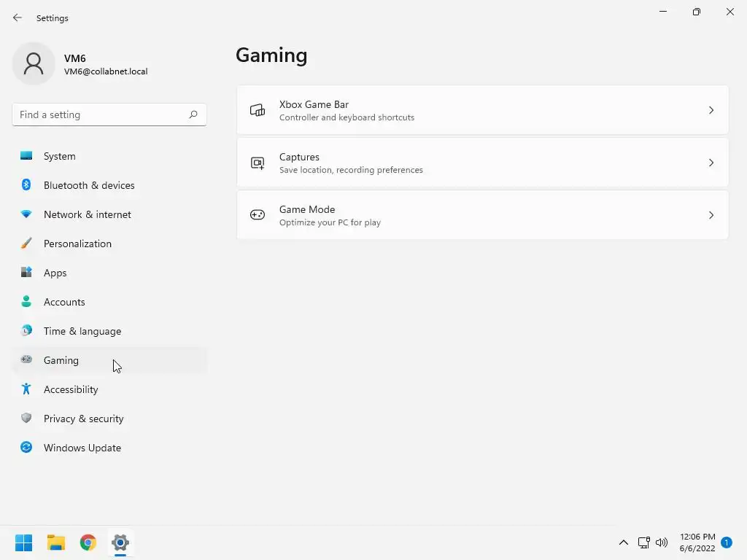The image size is (747, 560).
Task: Show hidden tray icons chevron
Action: (623, 542)
